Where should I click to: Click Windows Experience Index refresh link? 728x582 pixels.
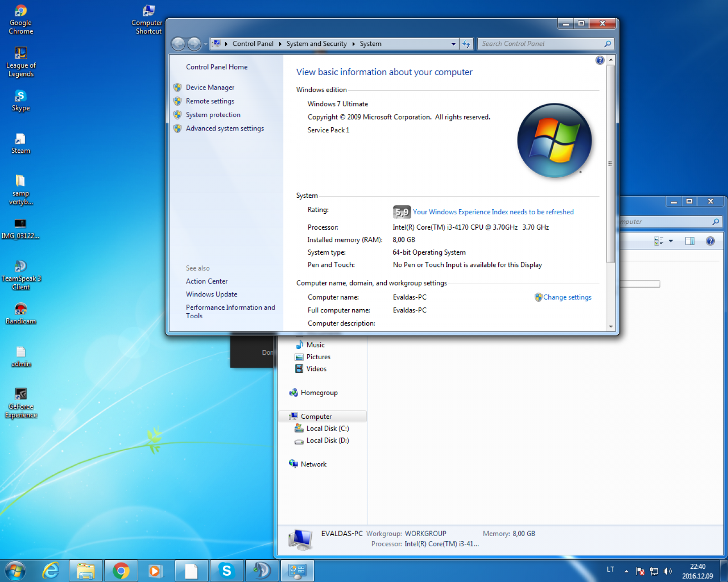pyautogui.click(x=493, y=212)
